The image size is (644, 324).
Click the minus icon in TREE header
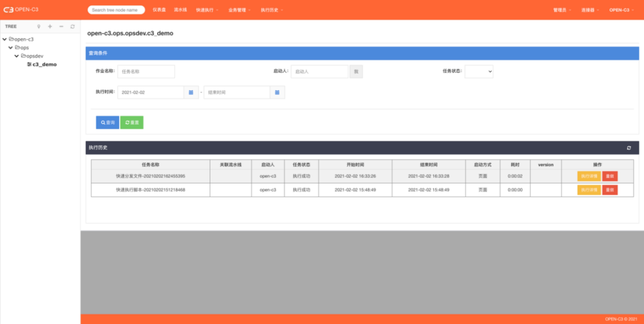click(x=61, y=26)
